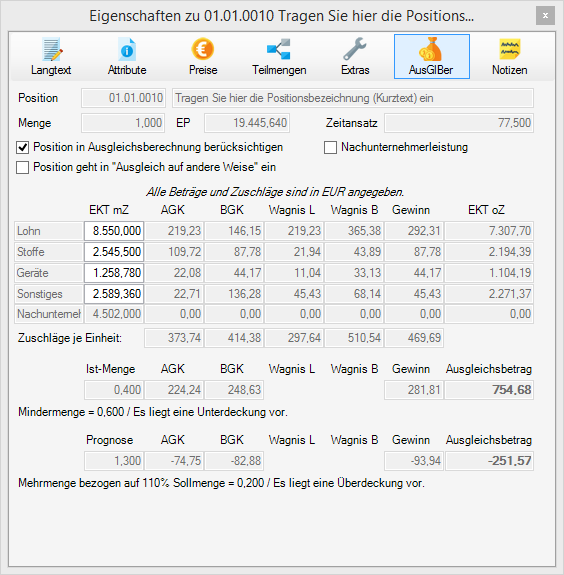Click Zuschläge BGK value 414,38
Image resolution: width=564 pixels, height=575 pixels.
click(x=234, y=338)
